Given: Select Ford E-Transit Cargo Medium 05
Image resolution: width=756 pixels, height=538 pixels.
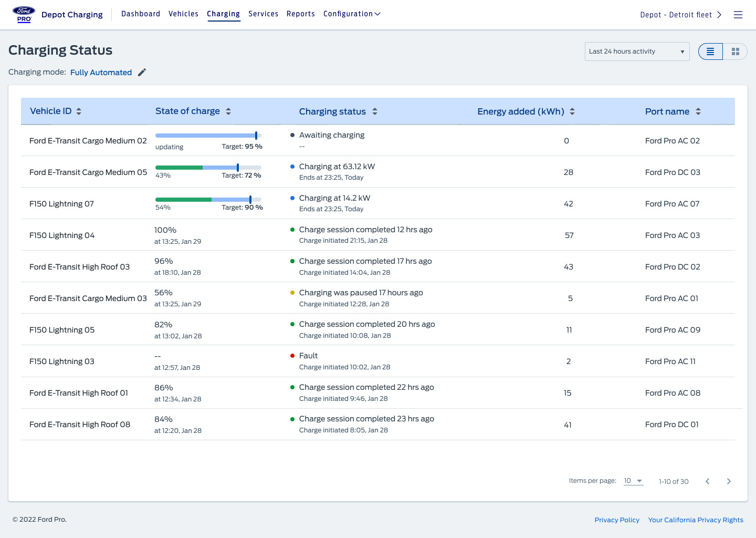Looking at the screenshot, I should tap(88, 172).
